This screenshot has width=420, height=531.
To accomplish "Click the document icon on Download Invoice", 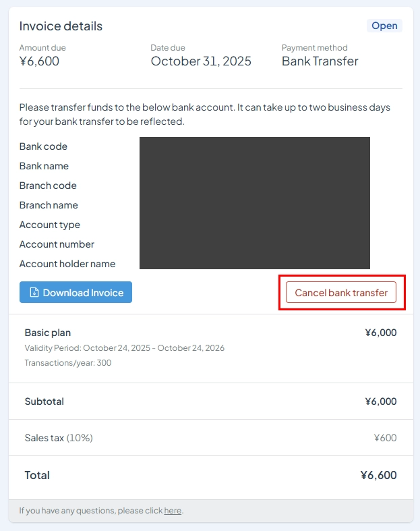I will (x=34, y=292).
